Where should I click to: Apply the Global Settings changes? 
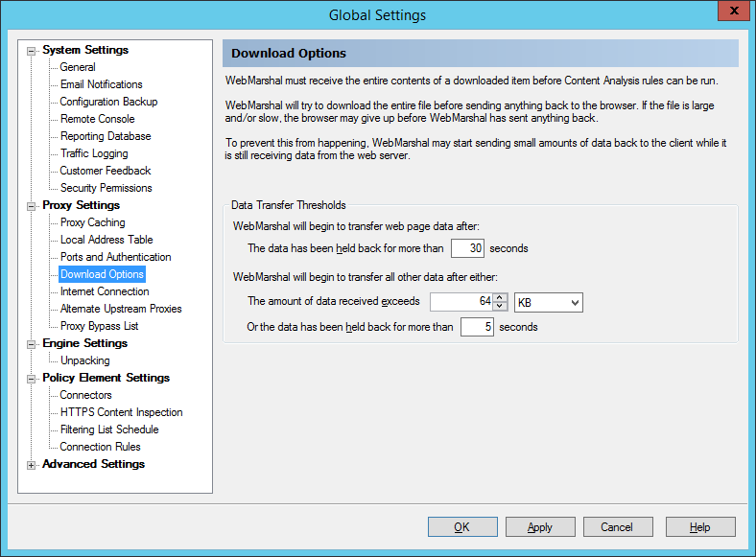pos(540,527)
